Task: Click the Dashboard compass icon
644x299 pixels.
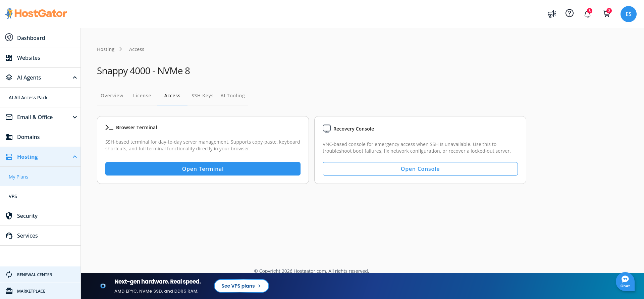Action: pos(9,38)
